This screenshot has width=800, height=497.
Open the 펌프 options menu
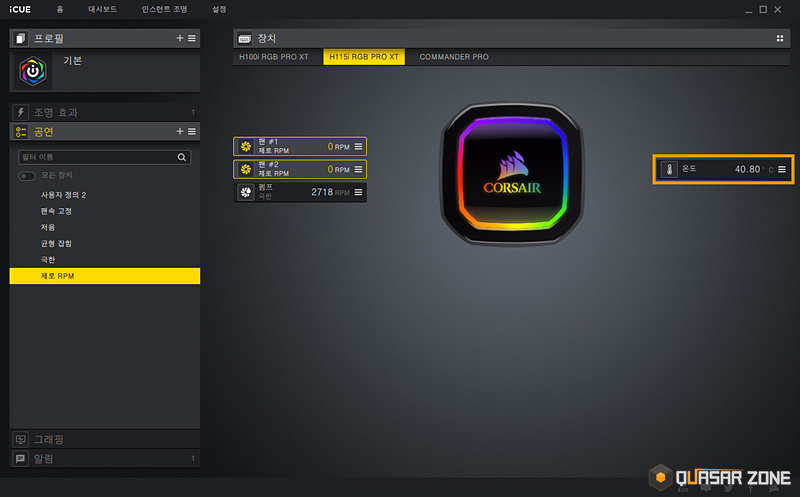click(358, 192)
